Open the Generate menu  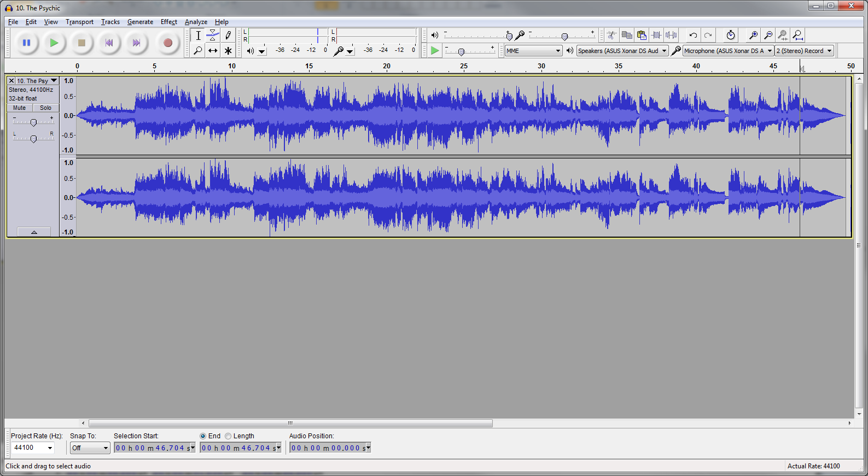(x=140, y=22)
